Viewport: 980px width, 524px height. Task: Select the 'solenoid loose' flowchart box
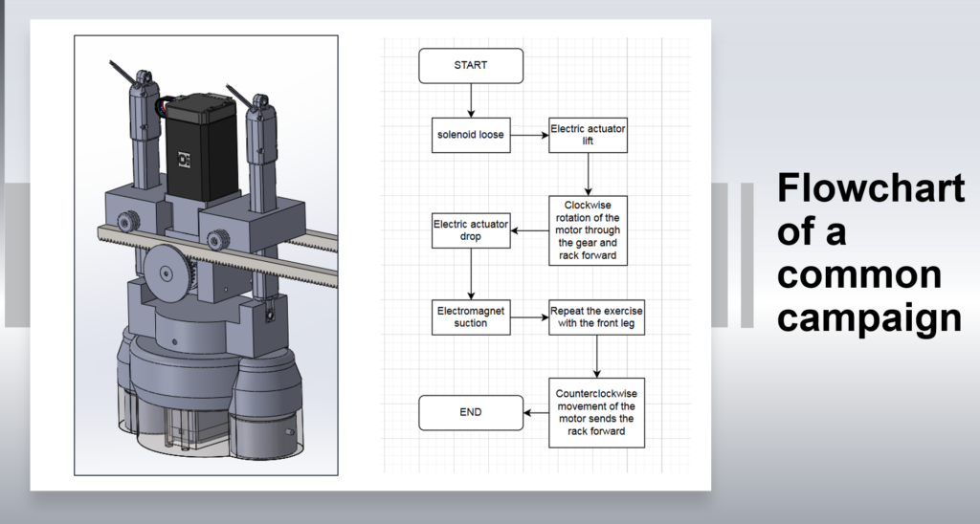(x=471, y=135)
